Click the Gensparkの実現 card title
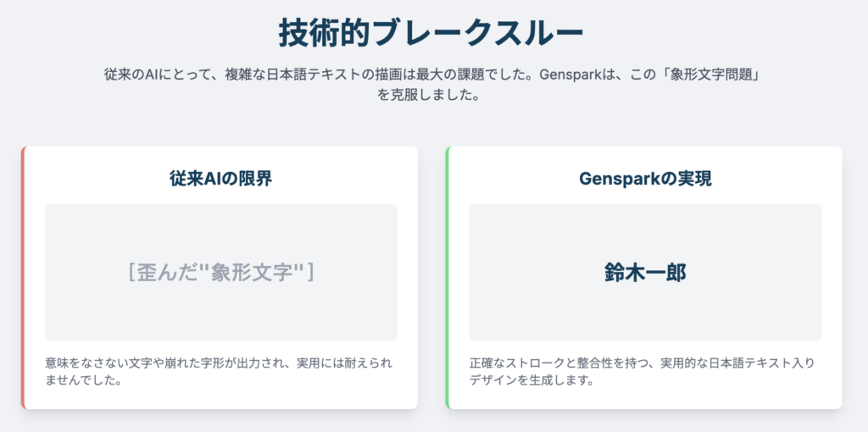 point(645,179)
